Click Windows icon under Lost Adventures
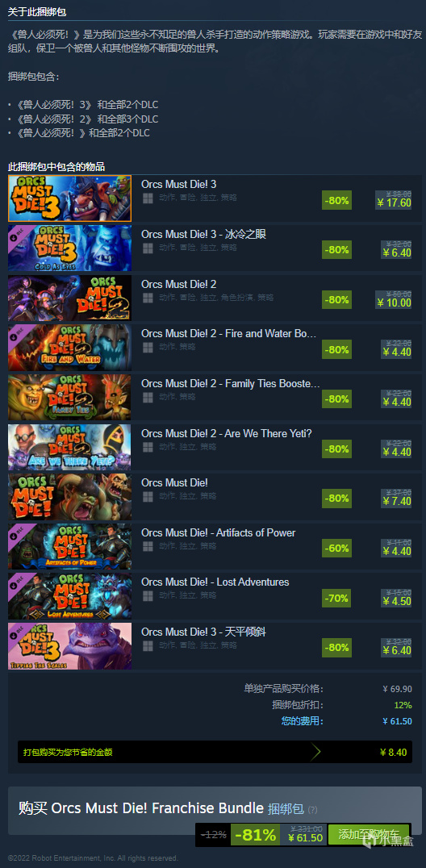Screen dimensions: 426x868 click(148, 595)
